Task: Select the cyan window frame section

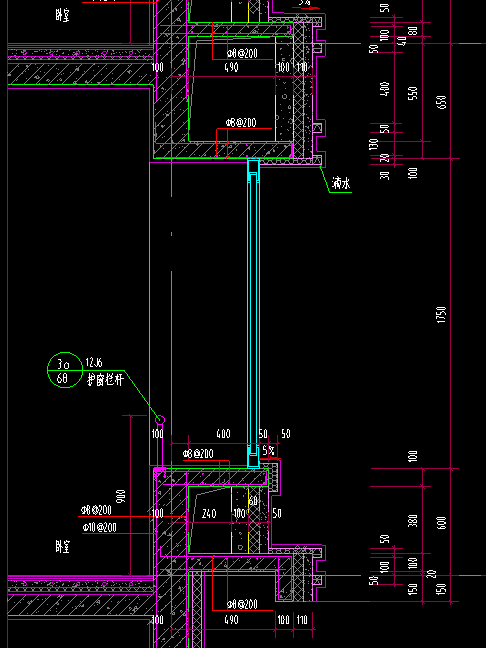Action: (x=254, y=314)
